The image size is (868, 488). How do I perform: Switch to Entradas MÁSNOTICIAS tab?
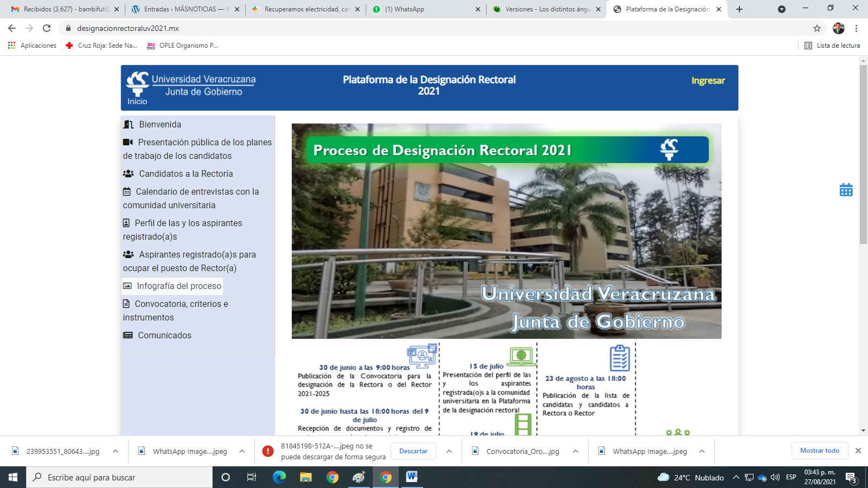click(x=184, y=9)
